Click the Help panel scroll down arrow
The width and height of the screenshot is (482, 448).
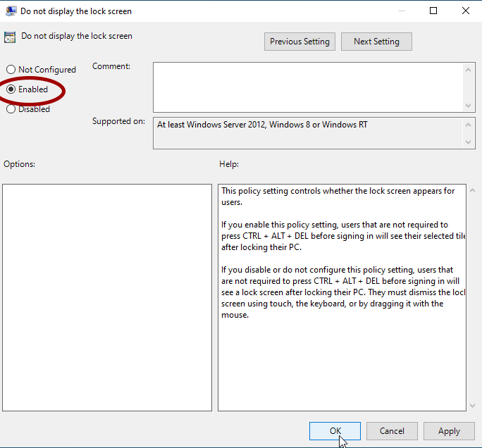[472, 406]
